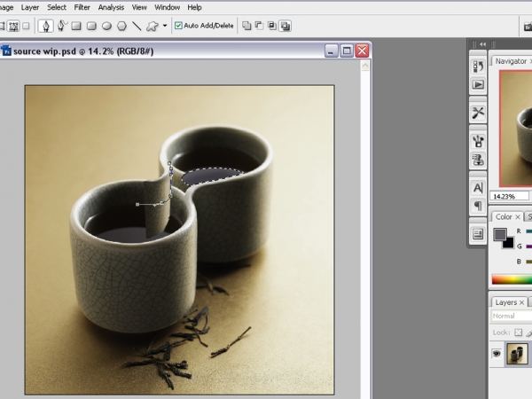This screenshot has height=399, width=532.
Task: Open the Clone Source panel icon
Action: 478,160
